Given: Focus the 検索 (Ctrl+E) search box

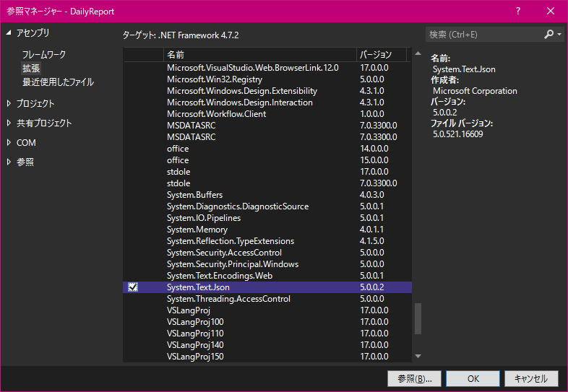Looking at the screenshot, I should [483, 35].
